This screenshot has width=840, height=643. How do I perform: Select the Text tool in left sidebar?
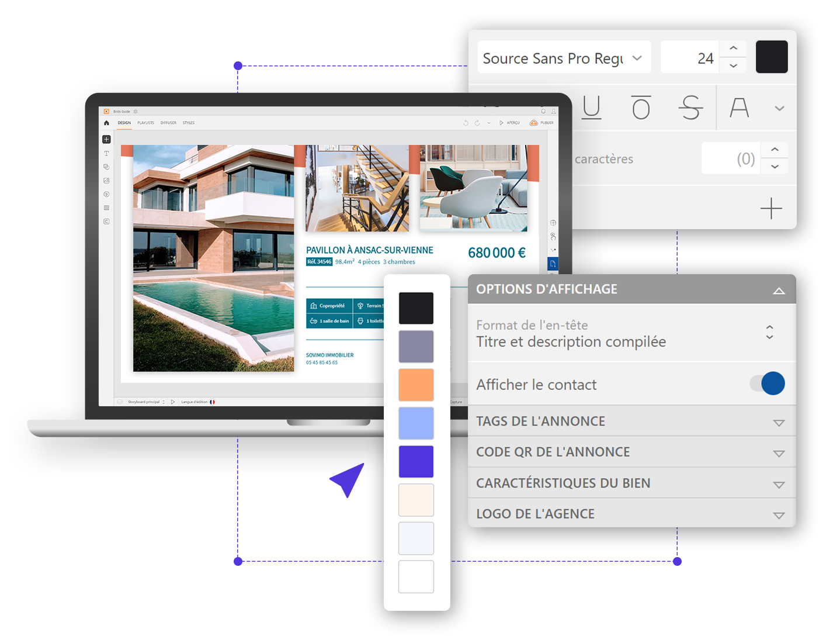point(106,153)
